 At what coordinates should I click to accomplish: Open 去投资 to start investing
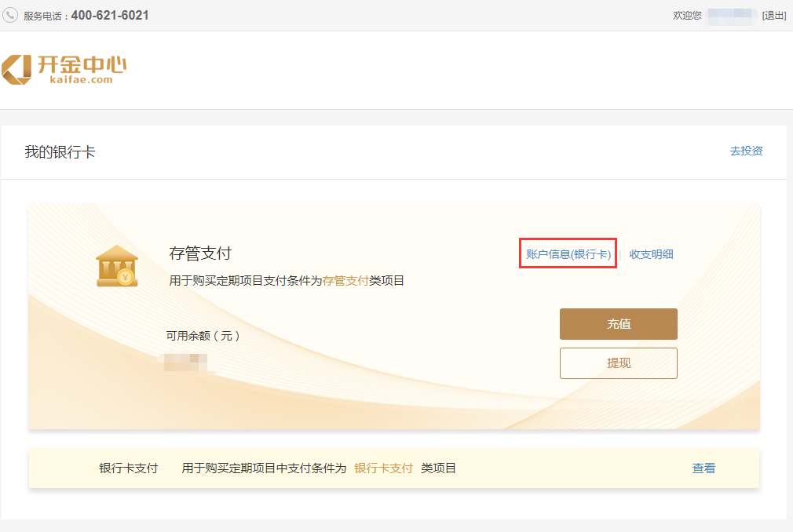(746, 151)
